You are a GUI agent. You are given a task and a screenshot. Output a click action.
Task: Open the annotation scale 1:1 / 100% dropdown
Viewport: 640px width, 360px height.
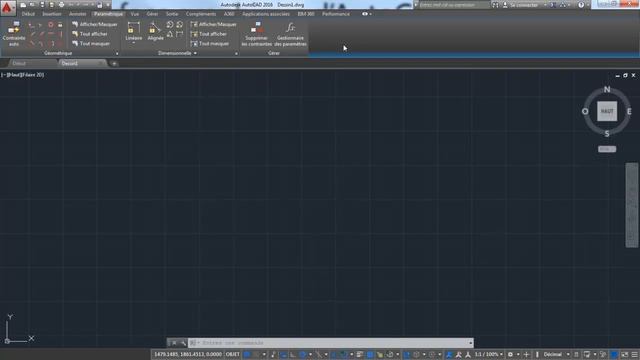(x=489, y=354)
